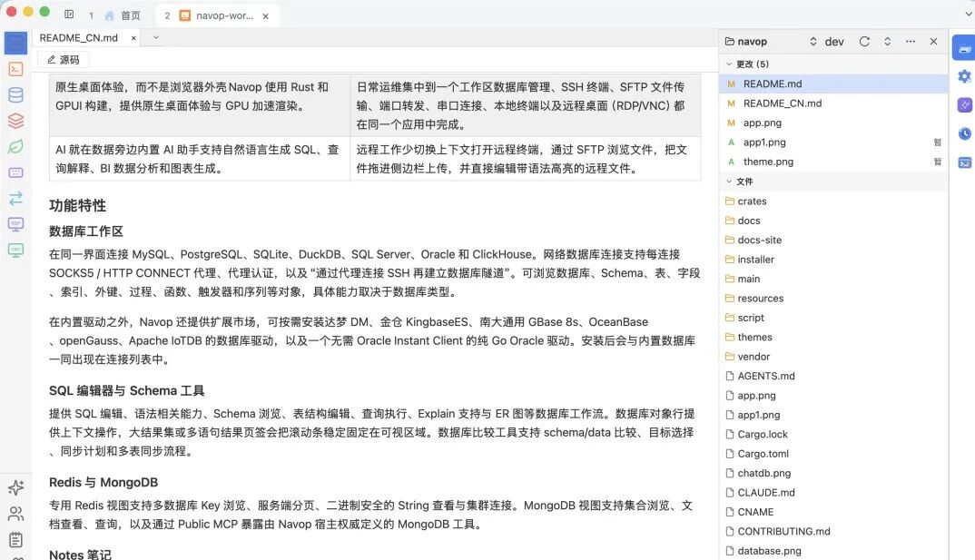Click the 功能特性 heading
975x560 pixels.
point(78,206)
